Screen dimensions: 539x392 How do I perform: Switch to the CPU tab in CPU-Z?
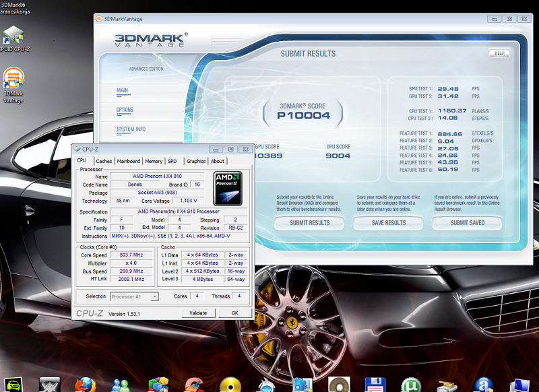tap(82, 160)
